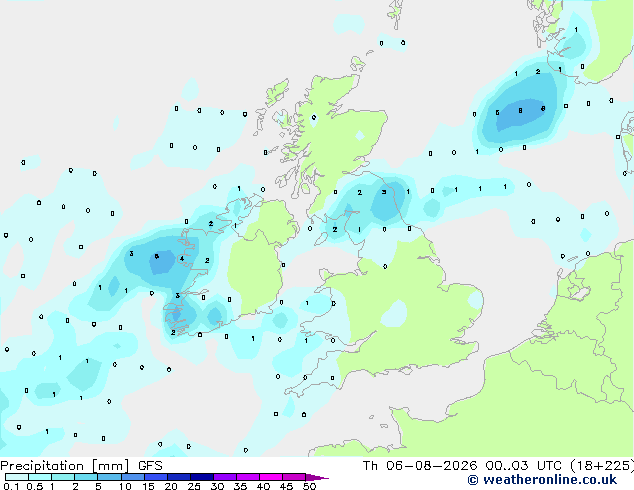Click the legend label '15'
The width and height of the screenshot is (634, 490).
pos(148,486)
